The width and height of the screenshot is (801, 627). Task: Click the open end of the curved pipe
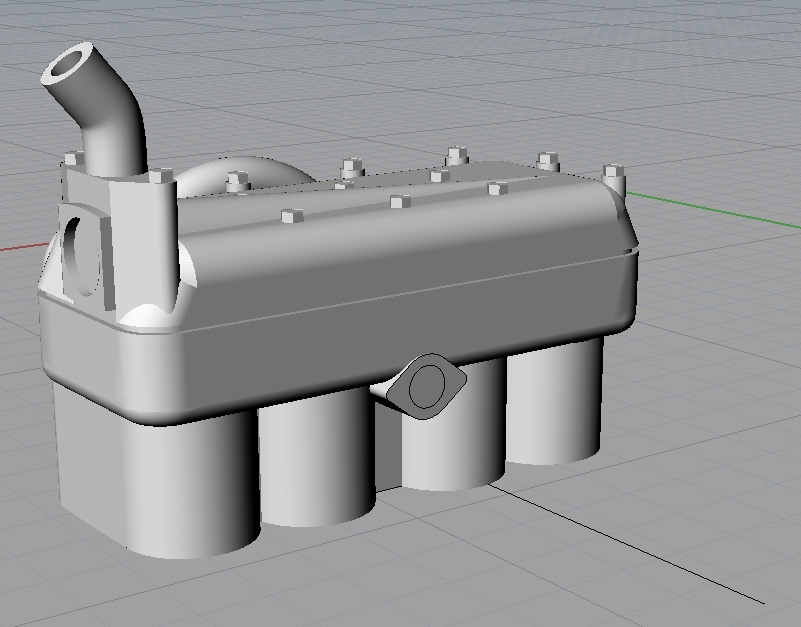pos(68,66)
